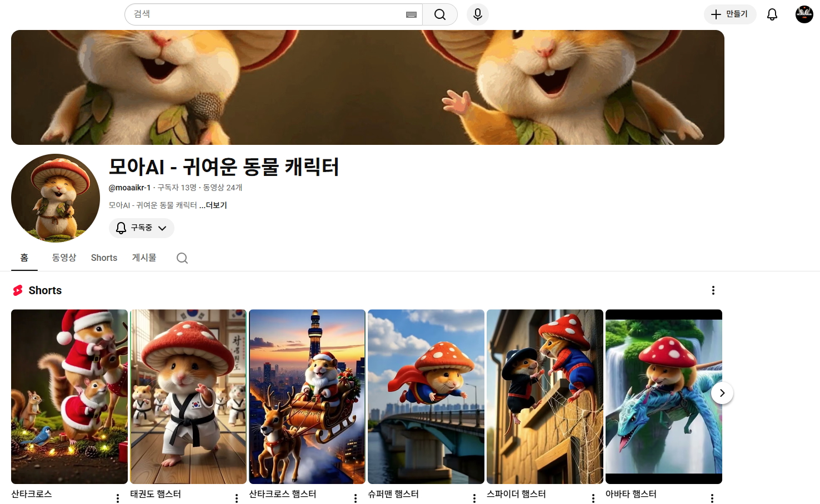The height and width of the screenshot is (504, 820).
Task: Open the Shorts section three-dot menu
Action: coord(713,290)
